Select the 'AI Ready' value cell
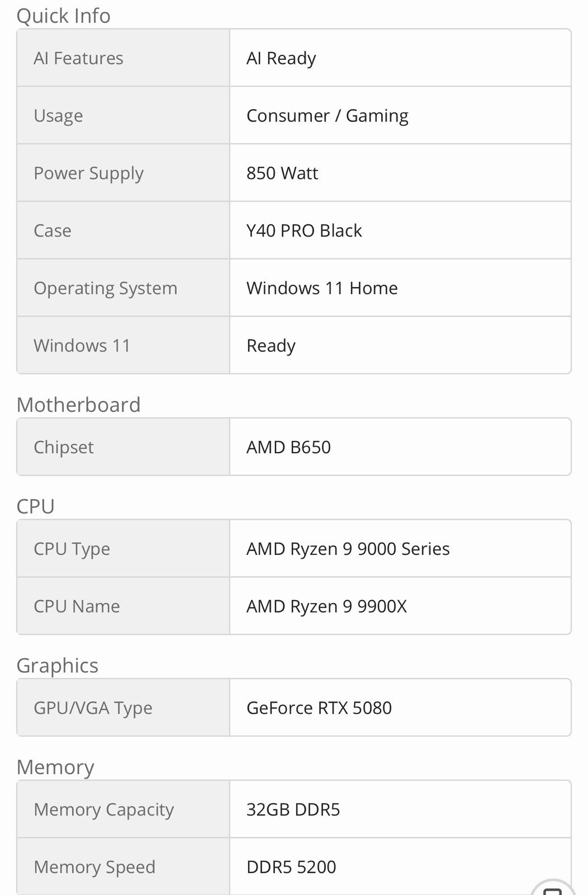The image size is (588, 895). pos(400,58)
